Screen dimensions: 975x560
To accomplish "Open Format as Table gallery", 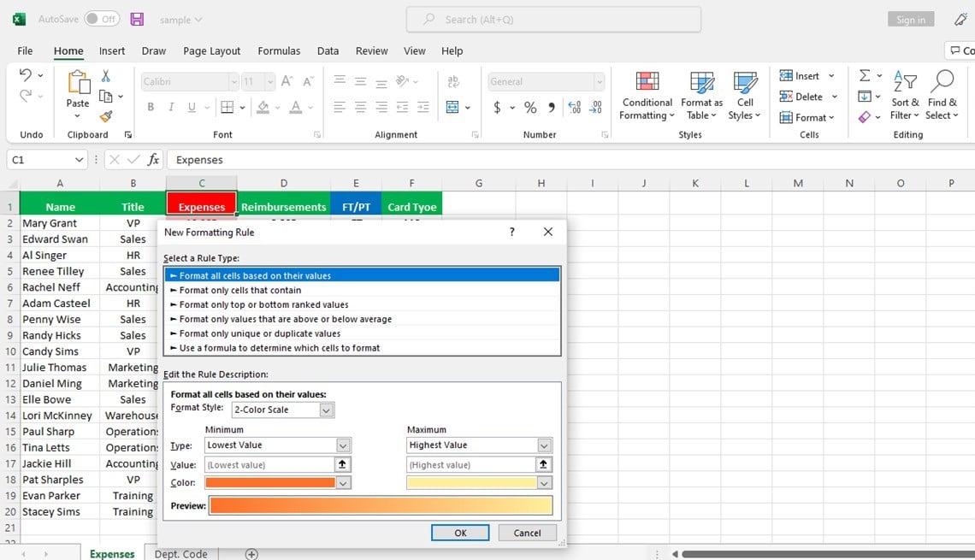I will click(x=701, y=95).
